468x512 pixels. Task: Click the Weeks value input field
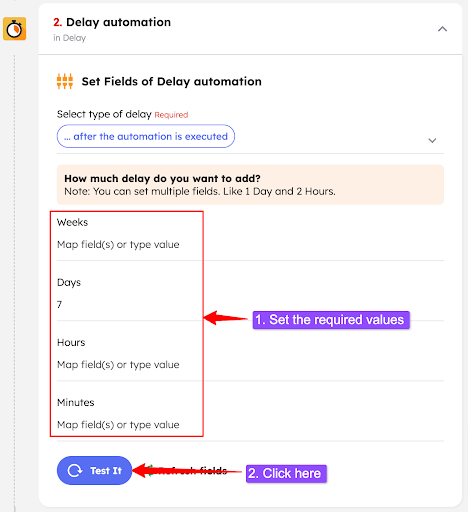tap(250, 245)
